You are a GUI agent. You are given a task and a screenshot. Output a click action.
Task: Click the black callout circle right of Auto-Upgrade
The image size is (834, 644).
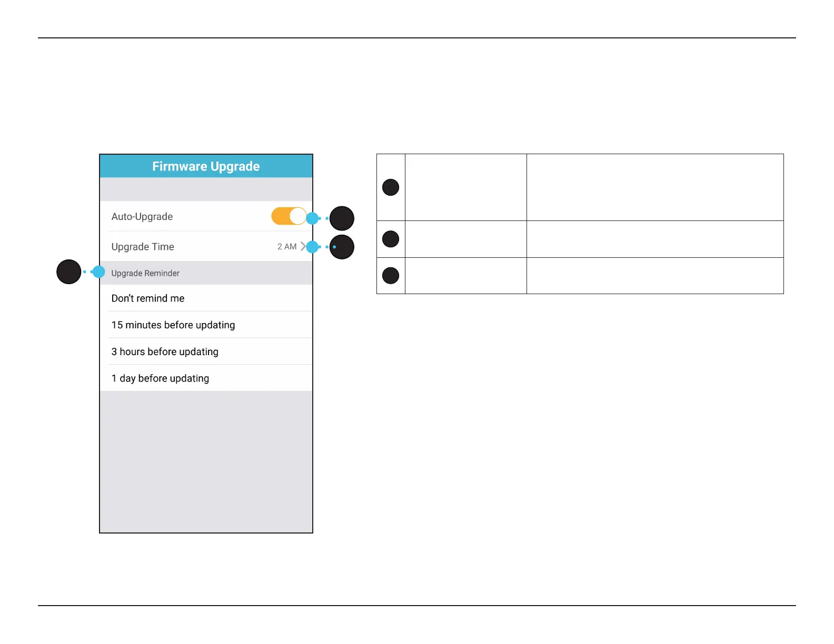tap(342, 218)
